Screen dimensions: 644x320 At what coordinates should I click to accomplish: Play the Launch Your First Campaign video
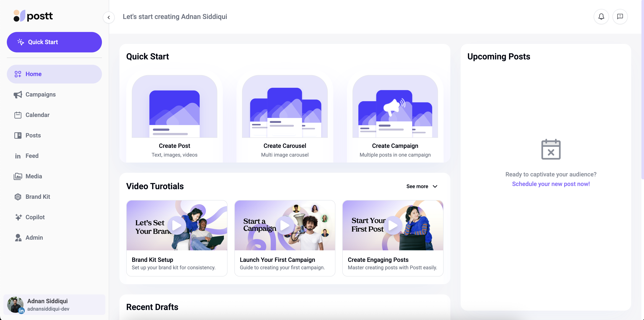pos(285,226)
